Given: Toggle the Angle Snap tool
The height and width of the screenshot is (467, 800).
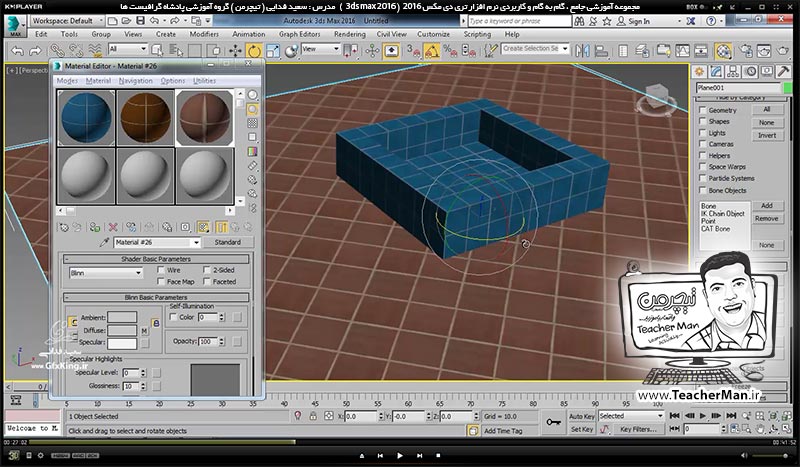Looking at the screenshot, I should [432, 51].
